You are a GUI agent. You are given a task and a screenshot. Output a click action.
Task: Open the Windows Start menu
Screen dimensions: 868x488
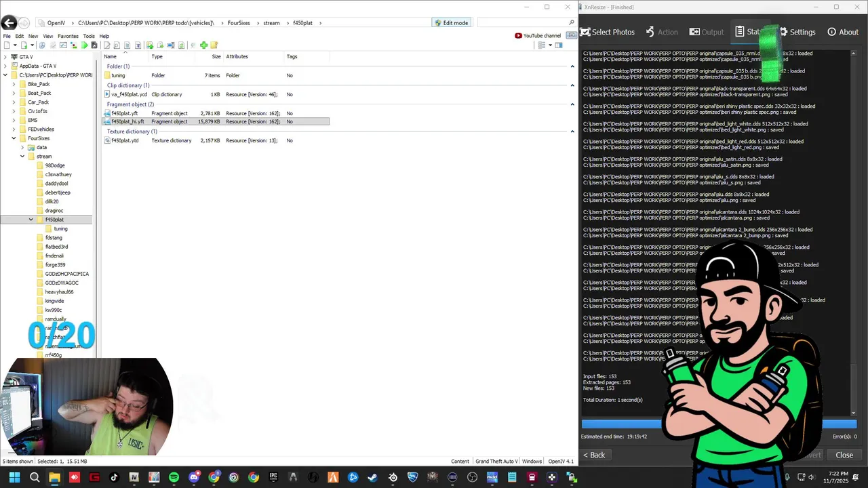[x=14, y=477]
